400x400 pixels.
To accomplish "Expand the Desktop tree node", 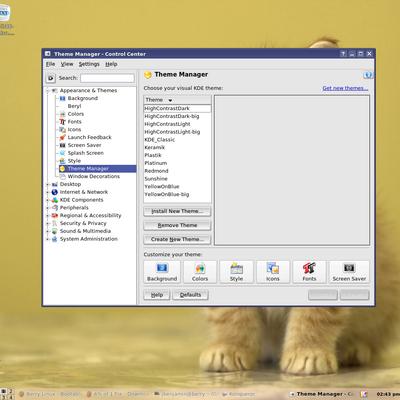I will pyautogui.click(x=48, y=184).
